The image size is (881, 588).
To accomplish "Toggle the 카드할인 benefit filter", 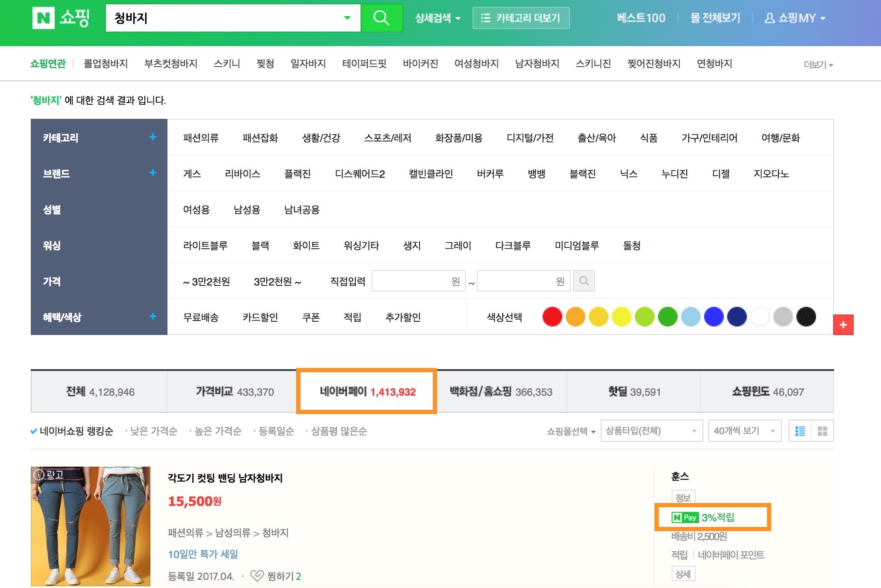I will pyautogui.click(x=260, y=317).
